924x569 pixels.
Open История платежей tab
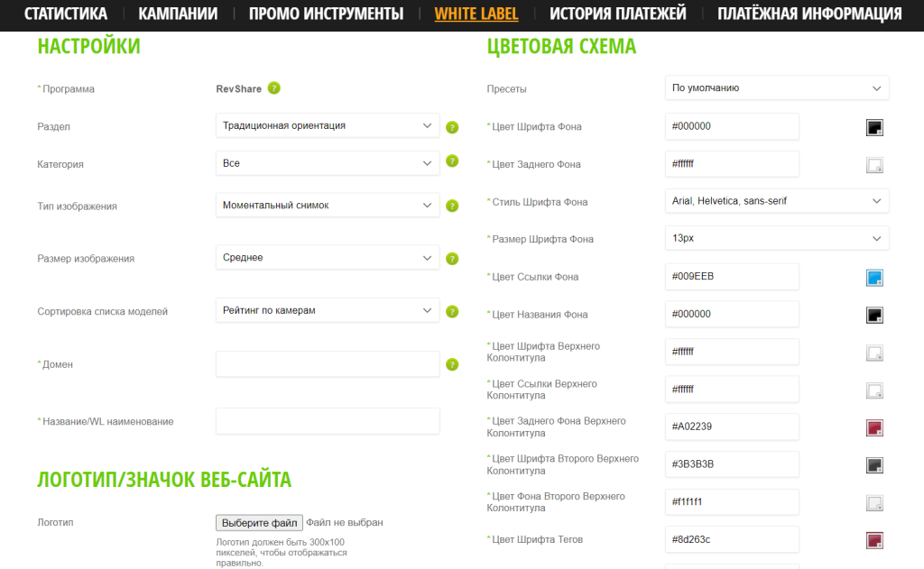pos(617,14)
